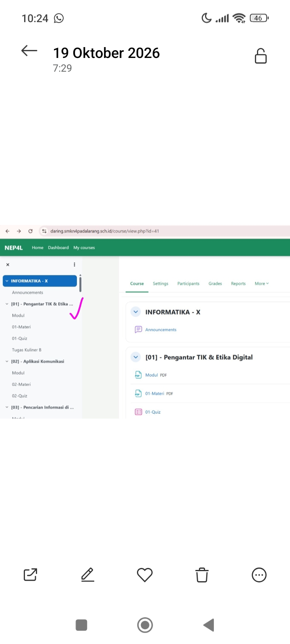Image resolution: width=290 pixels, height=644 pixels.
Task: Click the URL address bar
Action: [164, 231]
